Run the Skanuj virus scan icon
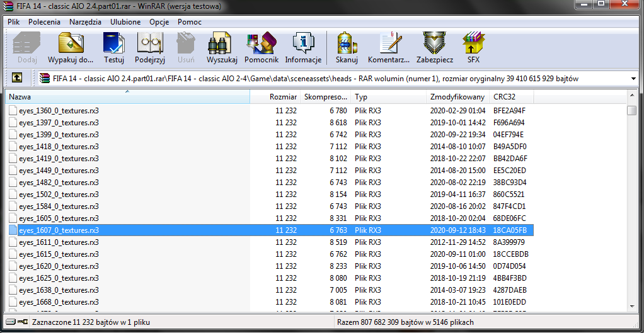Viewport: 644px width, 333px height. [347, 43]
